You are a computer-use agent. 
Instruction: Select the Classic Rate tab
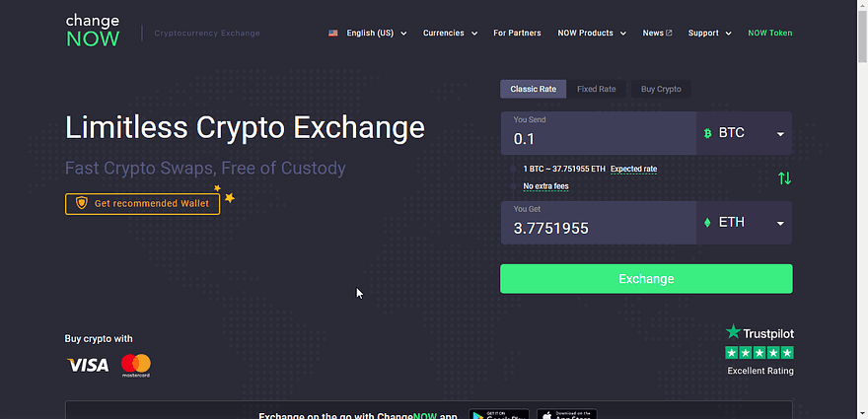tap(533, 90)
